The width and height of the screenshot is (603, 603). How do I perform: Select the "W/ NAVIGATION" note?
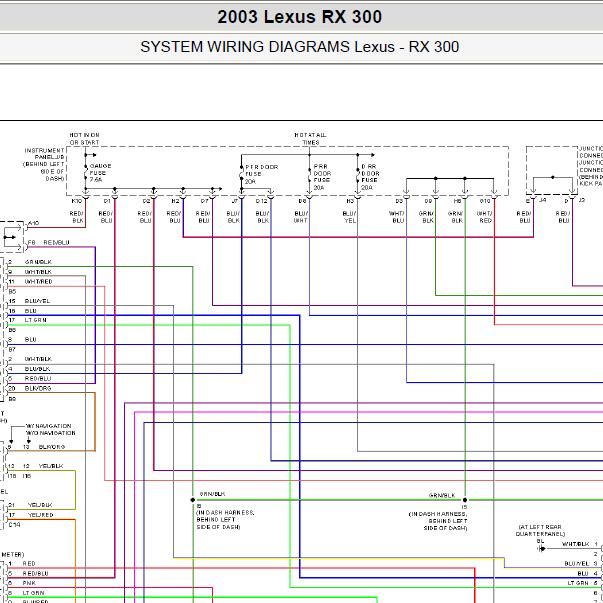click(x=48, y=426)
